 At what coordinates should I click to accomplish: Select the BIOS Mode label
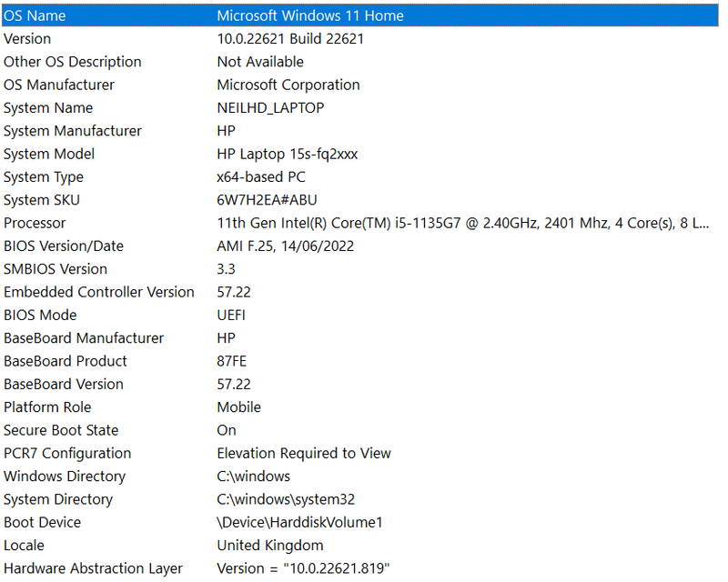(40, 316)
